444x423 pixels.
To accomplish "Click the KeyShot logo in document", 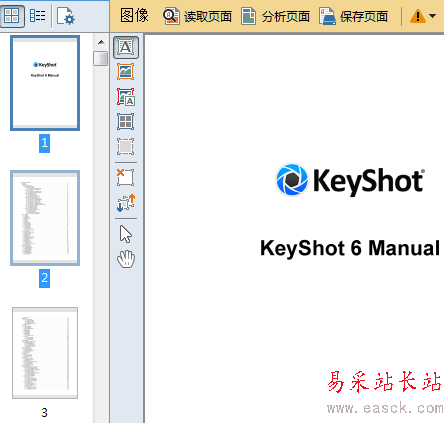I will pyautogui.click(x=350, y=179).
